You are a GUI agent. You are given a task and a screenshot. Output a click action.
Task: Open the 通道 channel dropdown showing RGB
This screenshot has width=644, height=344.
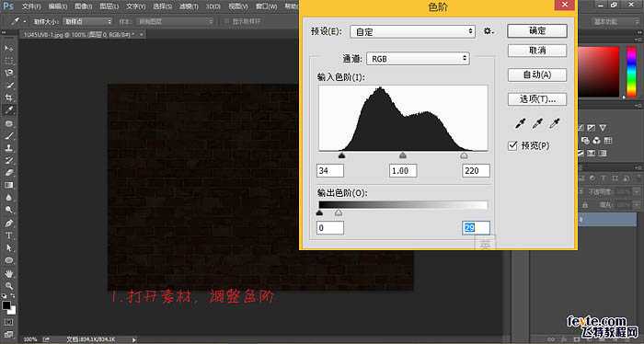tap(418, 59)
